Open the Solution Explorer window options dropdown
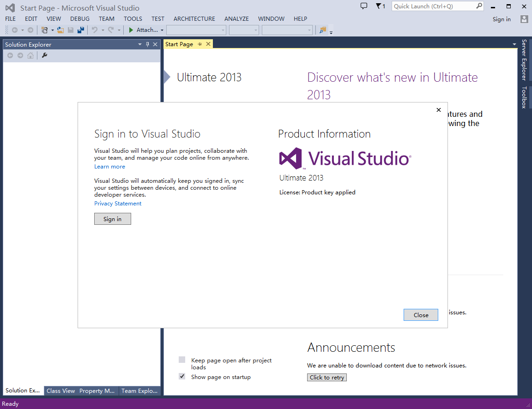 (139, 44)
